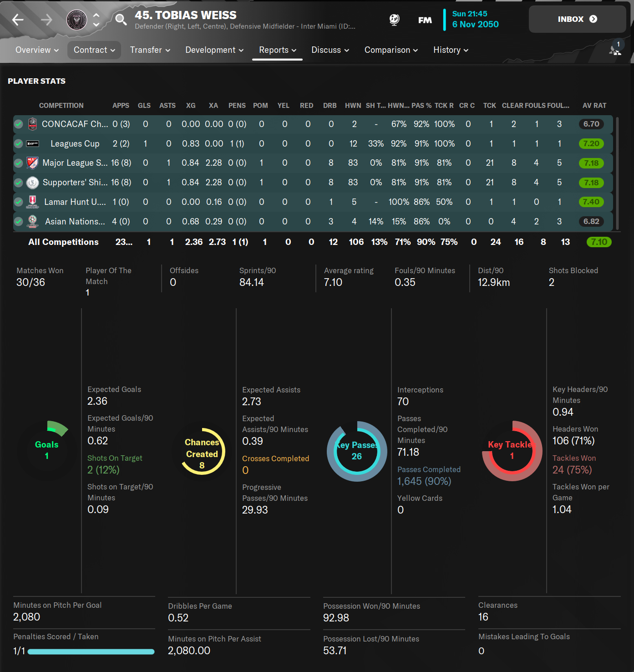Click the player switcher up/down arrows
This screenshot has height=672, width=634.
(x=96, y=20)
